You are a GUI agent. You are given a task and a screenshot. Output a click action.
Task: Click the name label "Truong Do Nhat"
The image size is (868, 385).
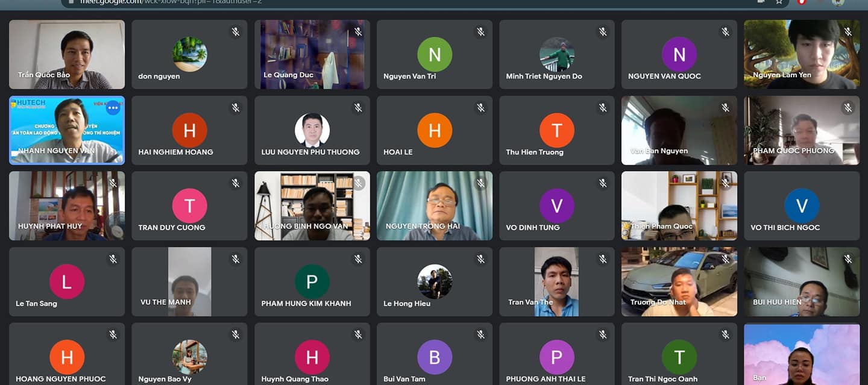(658, 302)
